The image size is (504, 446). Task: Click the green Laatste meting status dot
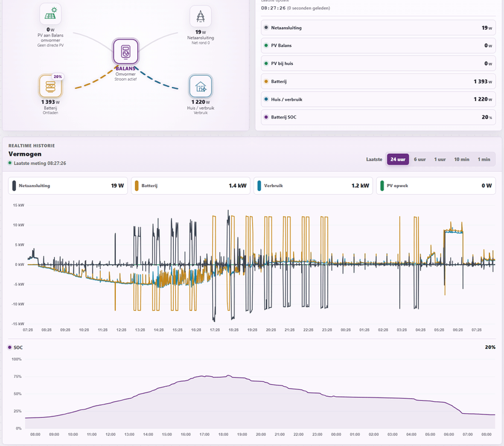(10, 163)
